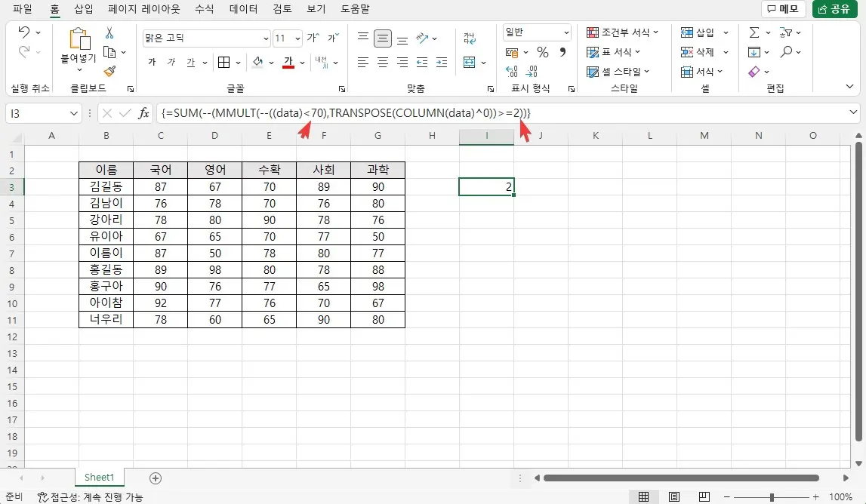Click the Paste clipboard icon
The height and width of the screenshot is (504, 866).
tap(79, 40)
